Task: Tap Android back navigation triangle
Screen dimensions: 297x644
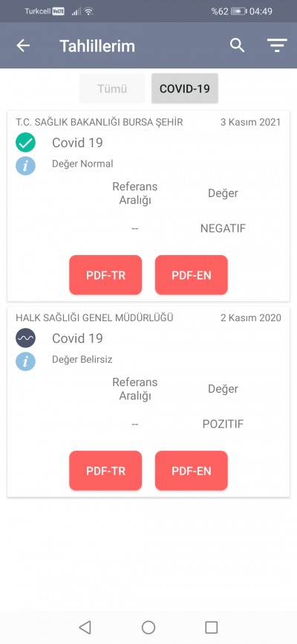Action: pos(85,627)
